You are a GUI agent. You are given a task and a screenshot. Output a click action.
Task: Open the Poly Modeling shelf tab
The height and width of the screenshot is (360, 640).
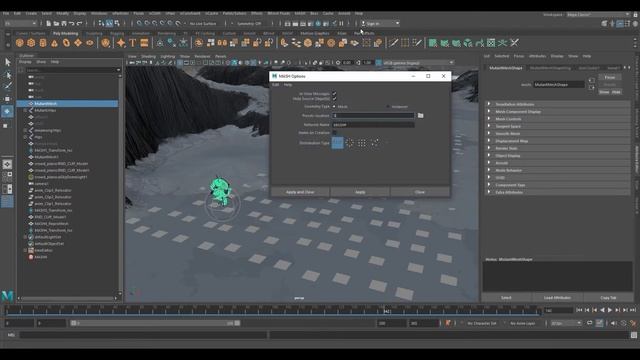[x=65, y=33]
